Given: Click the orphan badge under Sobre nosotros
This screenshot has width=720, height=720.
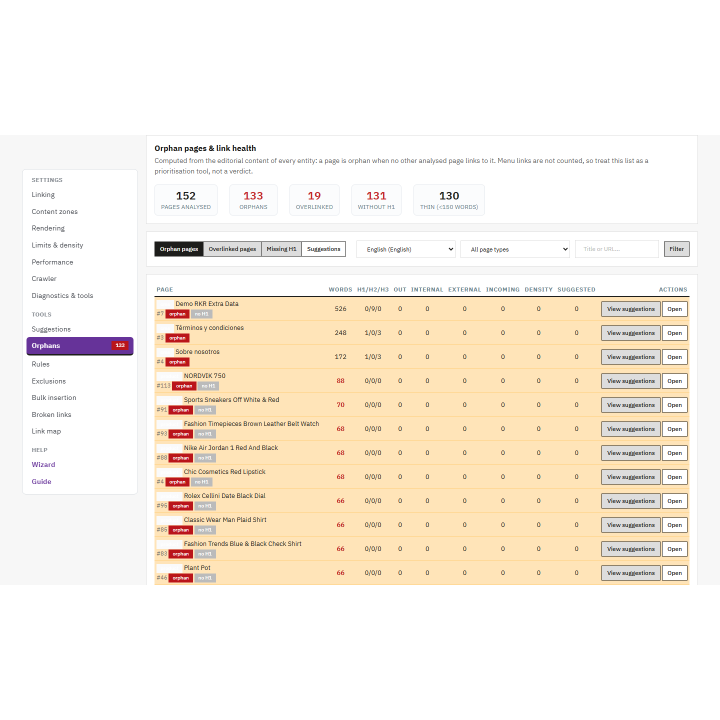Looking at the screenshot, I should [177, 362].
